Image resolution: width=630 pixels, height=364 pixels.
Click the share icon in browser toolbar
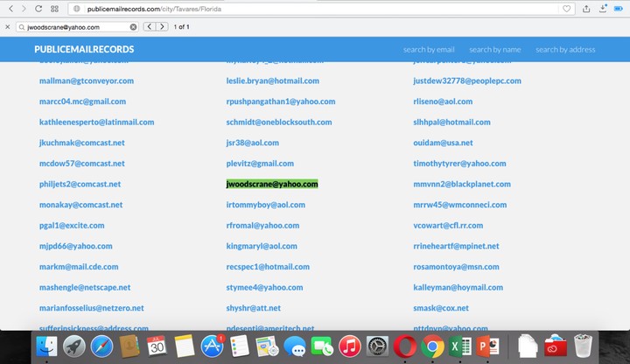coord(586,9)
